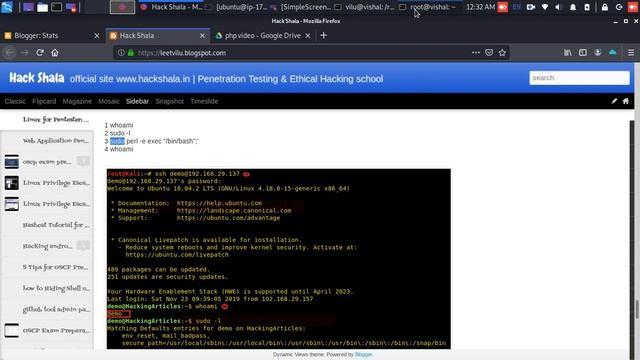
Task: Select the Classic view
Action: tap(15, 101)
